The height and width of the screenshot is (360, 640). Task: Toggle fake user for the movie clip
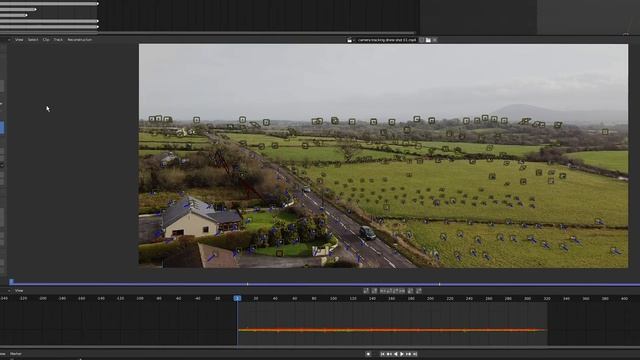pyautogui.click(x=422, y=40)
